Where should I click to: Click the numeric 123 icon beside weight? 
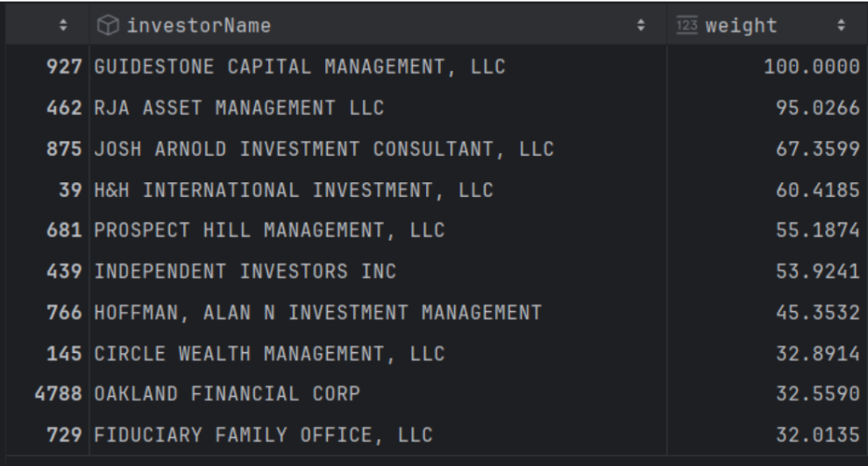click(x=687, y=26)
